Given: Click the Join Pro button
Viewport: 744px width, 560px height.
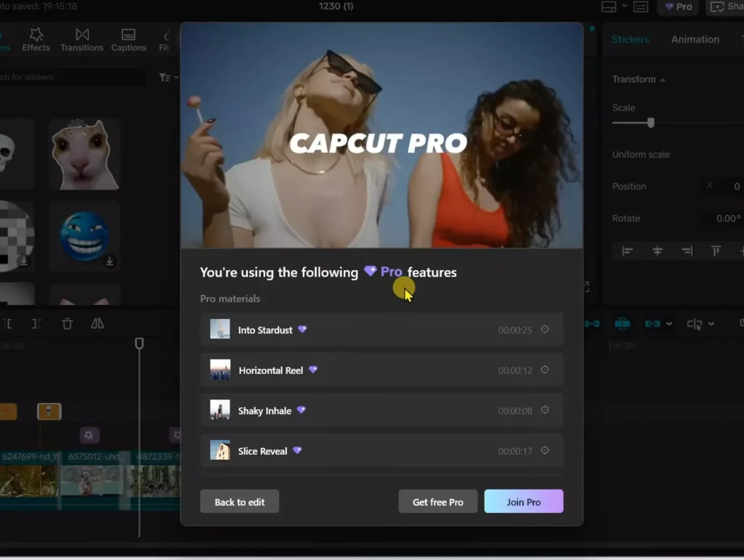Looking at the screenshot, I should point(523,501).
